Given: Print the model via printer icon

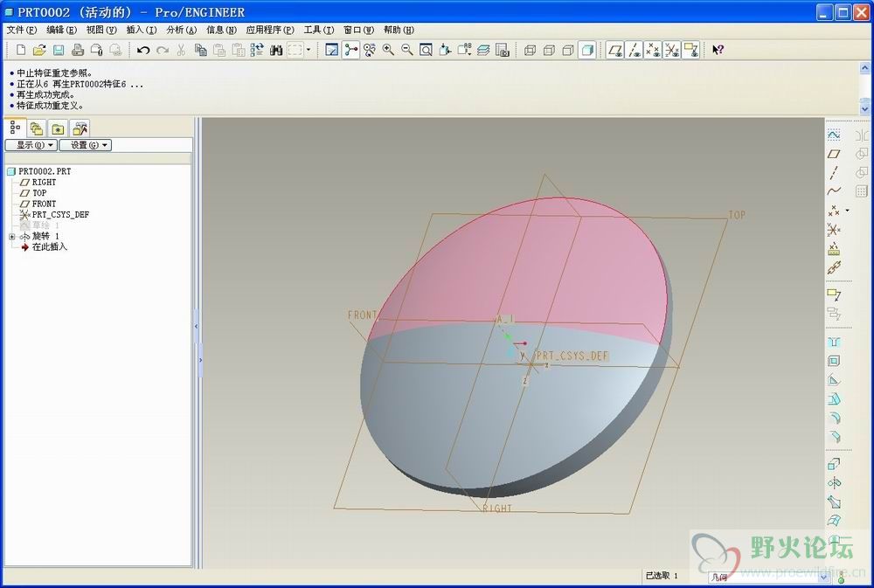Looking at the screenshot, I should 78,50.
